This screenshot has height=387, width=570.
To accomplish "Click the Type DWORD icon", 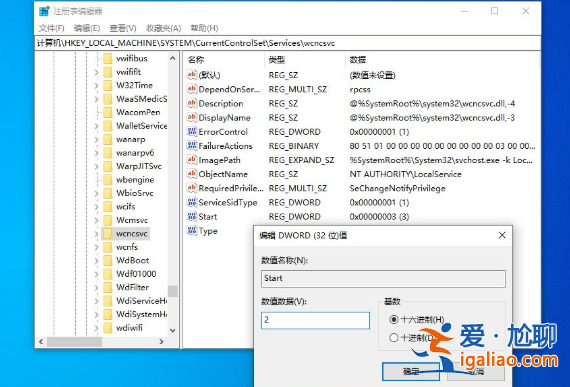I will 192,230.
